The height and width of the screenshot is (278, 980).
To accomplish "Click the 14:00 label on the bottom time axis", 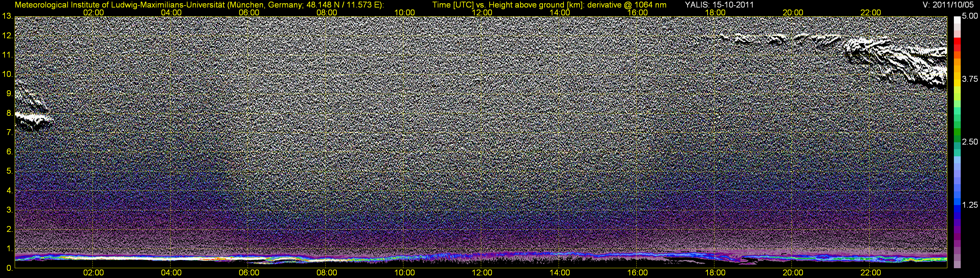I will click(560, 273).
